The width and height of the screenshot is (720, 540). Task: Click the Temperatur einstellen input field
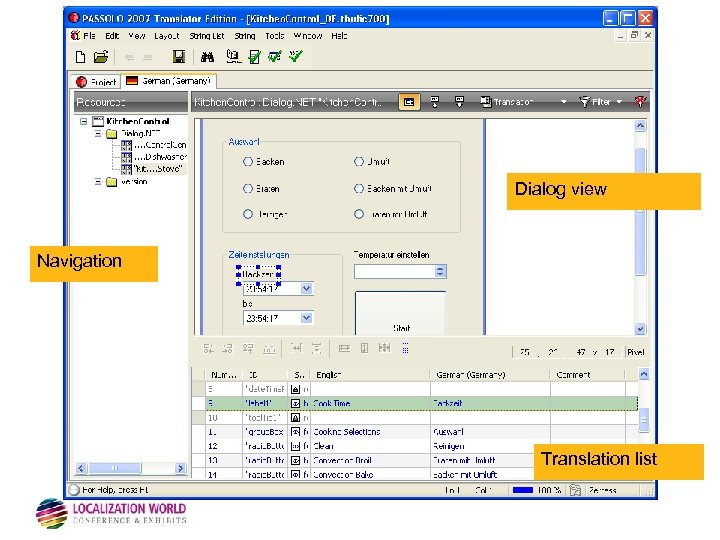pos(395,271)
